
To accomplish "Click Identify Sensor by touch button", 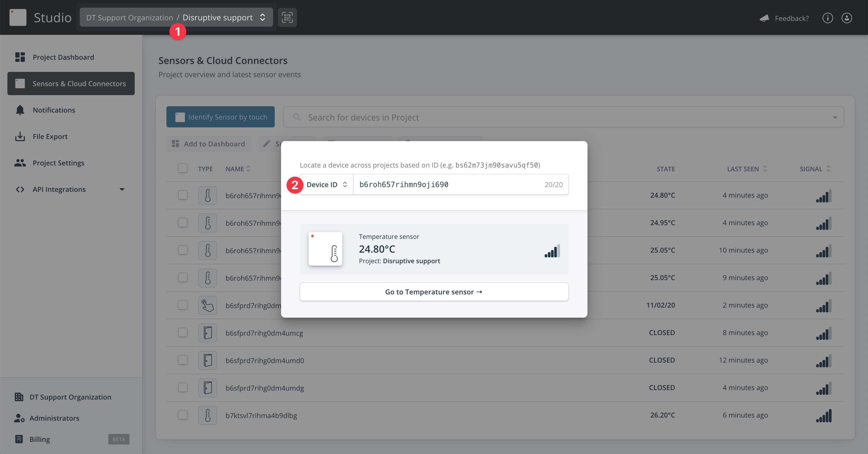I will point(220,117).
